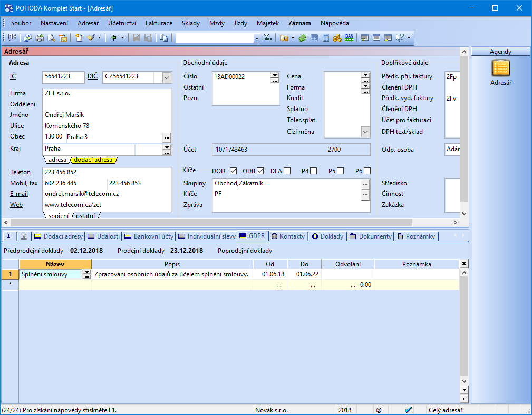Expand the DIČ dropdown arrow
The width and height of the screenshot is (532, 415).
pos(167,77)
